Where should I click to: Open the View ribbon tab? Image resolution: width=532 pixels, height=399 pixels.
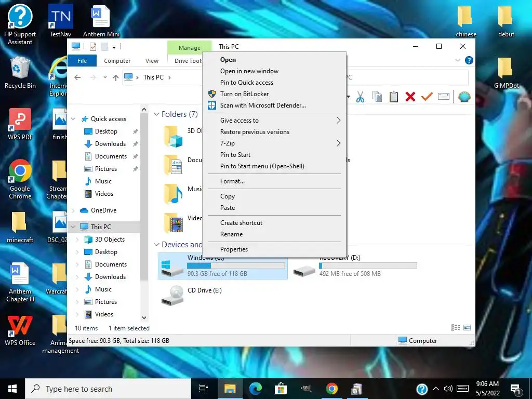[152, 61]
